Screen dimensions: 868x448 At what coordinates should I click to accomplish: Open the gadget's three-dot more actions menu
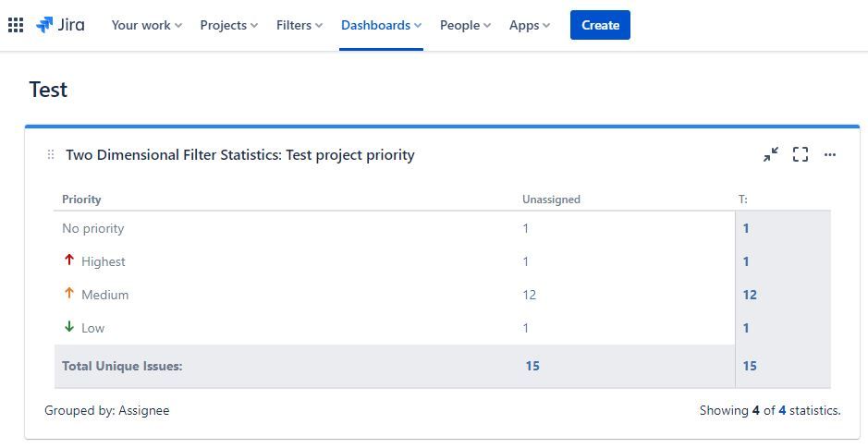830,154
